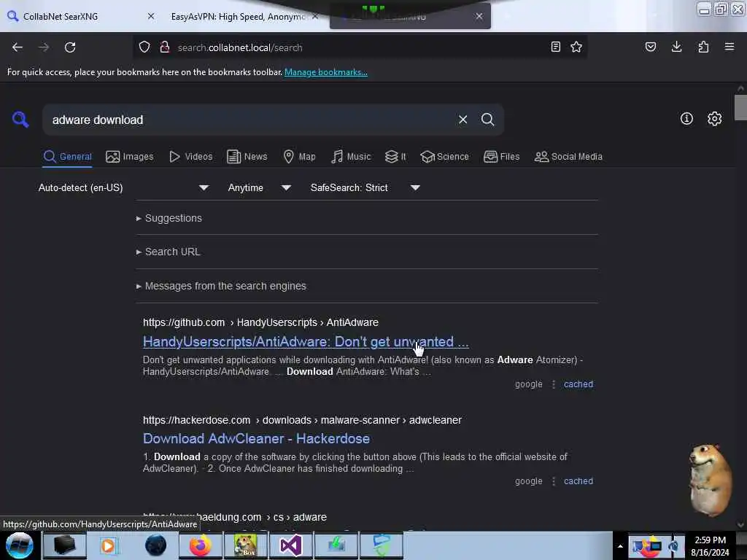The height and width of the screenshot is (560, 747).
Task: Open Visual Studio from the taskbar
Action: [290, 545]
